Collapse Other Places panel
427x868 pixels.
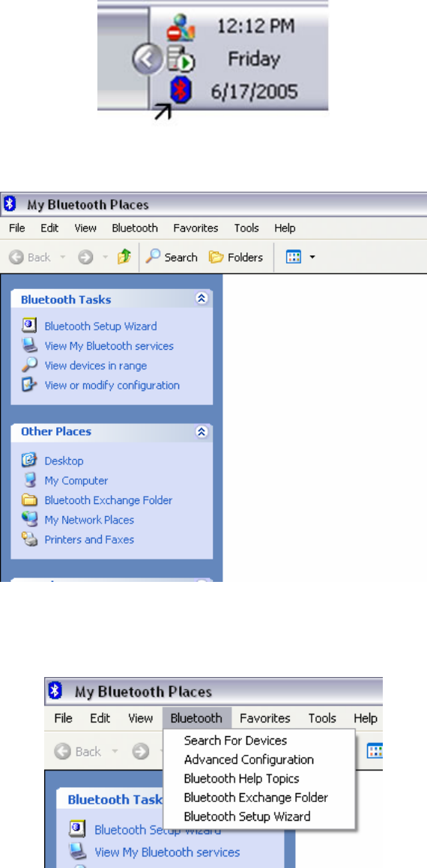202,431
